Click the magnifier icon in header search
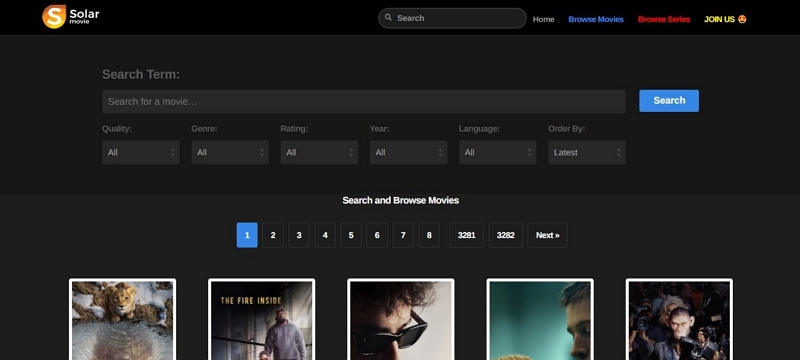 click(388, 17)
